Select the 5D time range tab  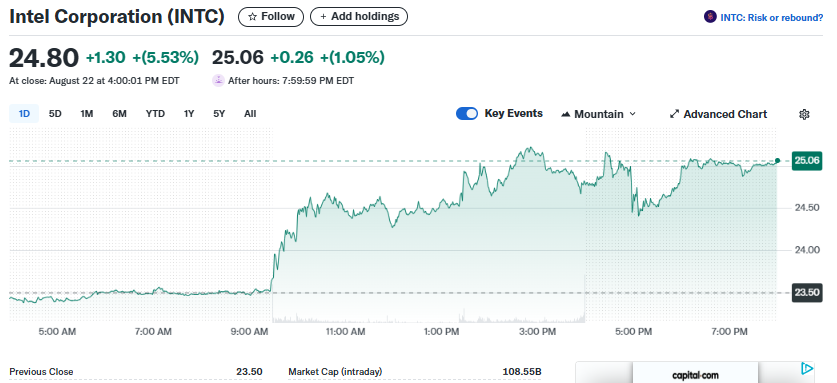pos(55,114)
